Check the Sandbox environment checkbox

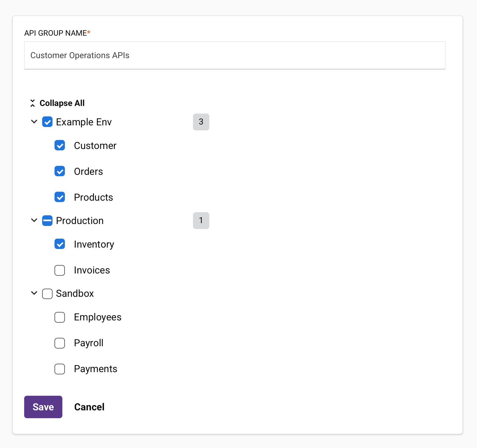[47, 294]
